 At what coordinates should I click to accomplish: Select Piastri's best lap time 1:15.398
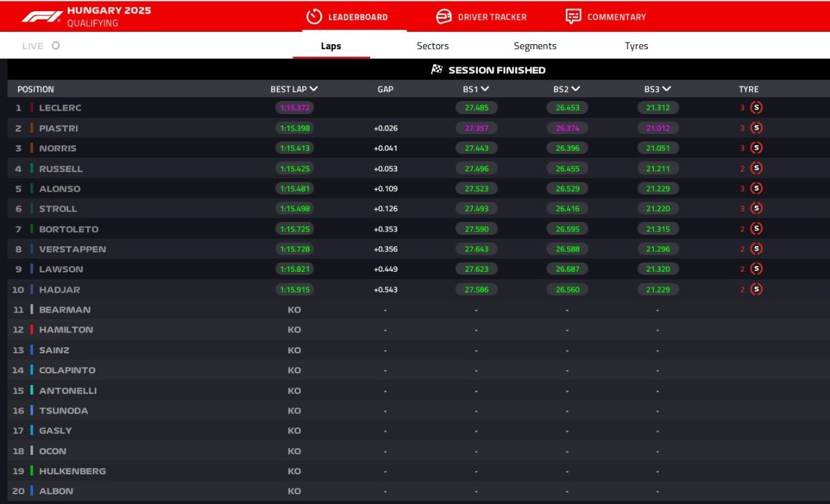[x=295, y=129]
